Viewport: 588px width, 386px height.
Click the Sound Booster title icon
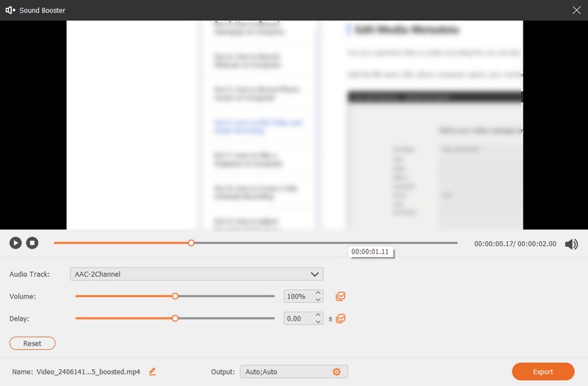10,10
